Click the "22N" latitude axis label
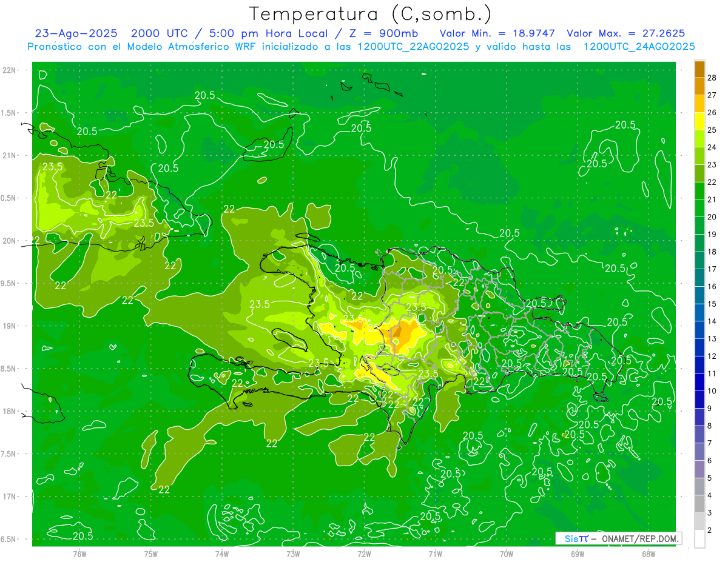Screen dimensions: 728x562 (x=9, y=70)
